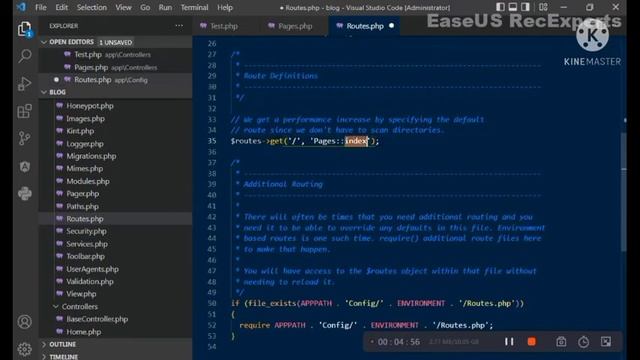The image size is (640, 360).
Task: Toggle secondary side bar layout icon
Action: tap(525, 7)
